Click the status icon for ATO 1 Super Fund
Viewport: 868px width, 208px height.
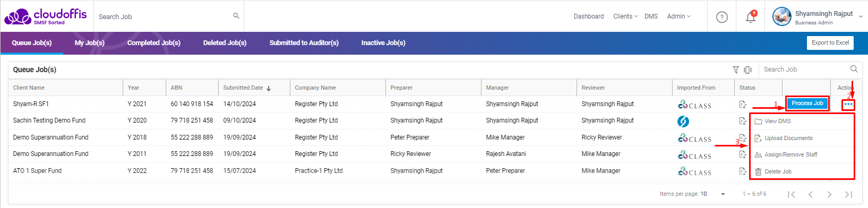pos(743,171)
